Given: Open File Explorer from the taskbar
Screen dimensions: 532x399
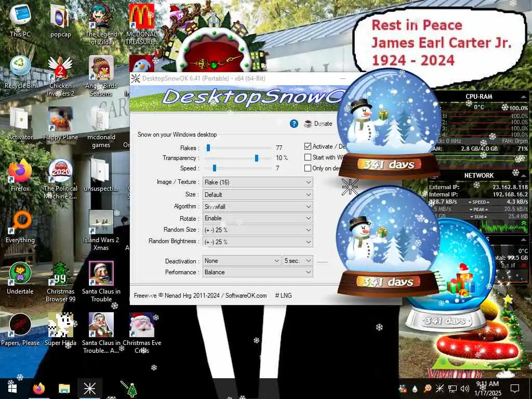Looking at the screenshot, I should click(x=64, y=389).
